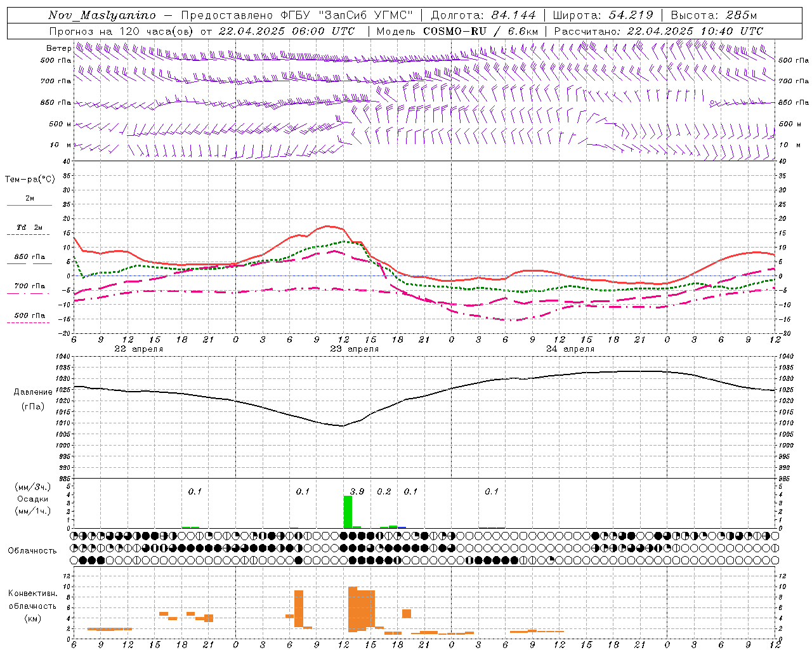Select the 850 гПа temperature legend entry
812x650 pixels.
(x=29, y=260)
